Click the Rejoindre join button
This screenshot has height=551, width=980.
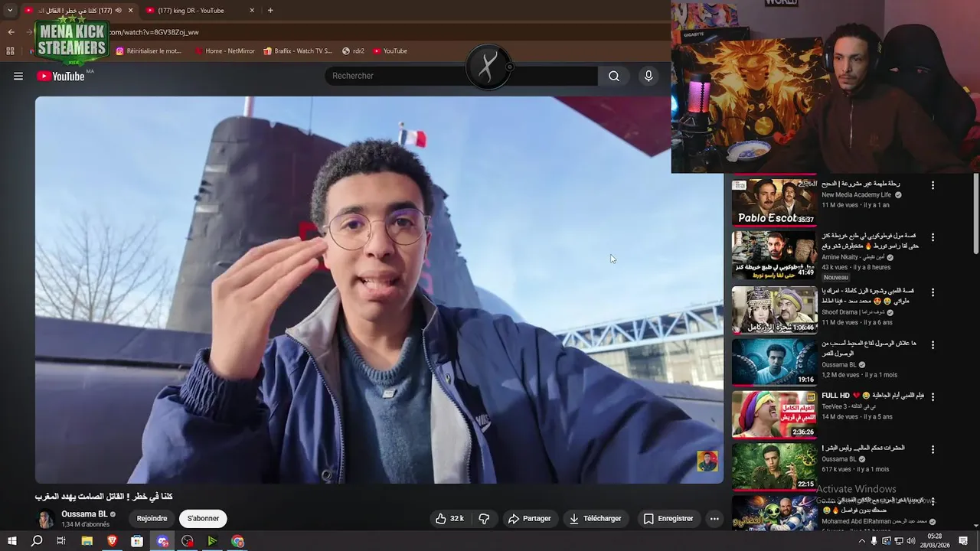[x=152, y=519]
